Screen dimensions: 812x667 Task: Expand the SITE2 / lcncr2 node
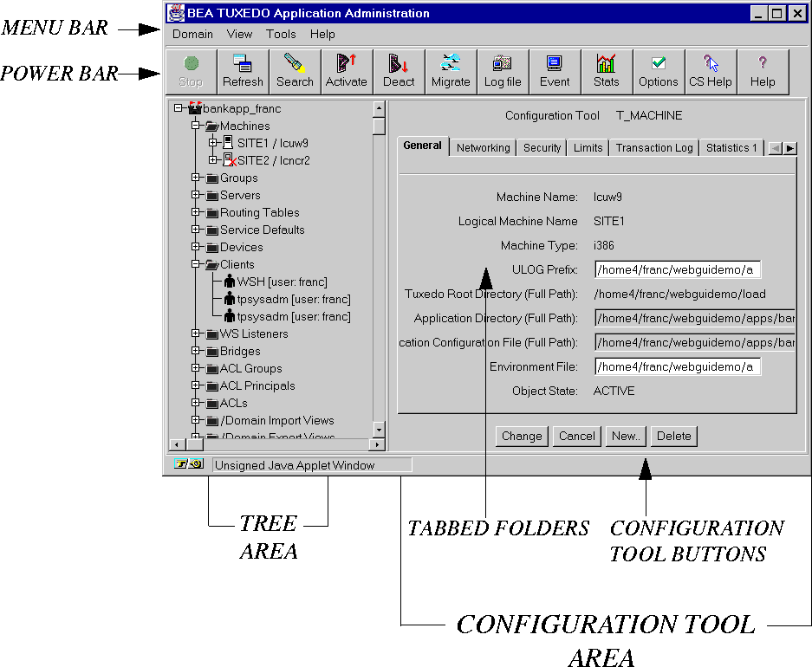coord(212,160)
